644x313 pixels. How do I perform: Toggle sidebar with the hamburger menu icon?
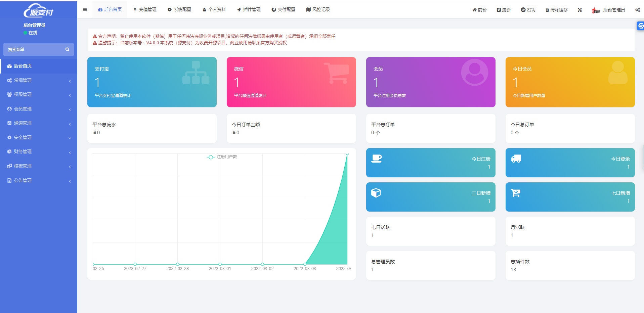coord(85,10)
